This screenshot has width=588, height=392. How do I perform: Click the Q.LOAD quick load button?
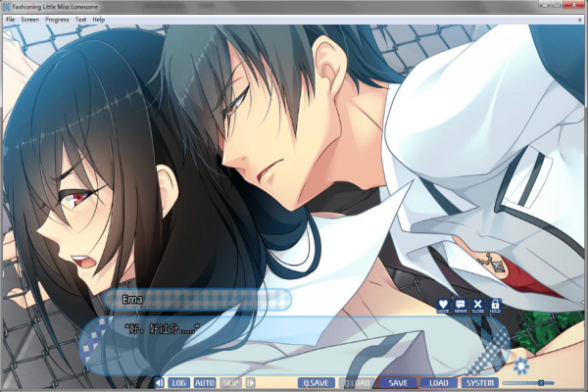[x=358, y=382]
